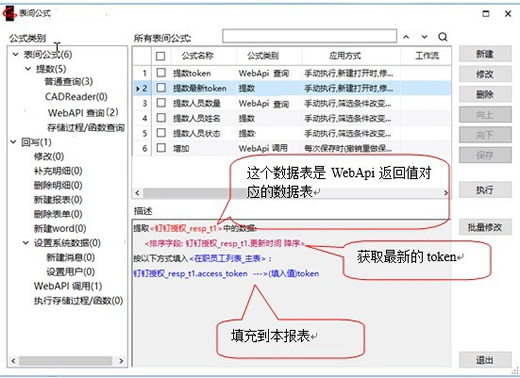The height and width of the screenshot is (378, 520).
Task: Jump to next search result arrow
Action: [x=424, y=37]
